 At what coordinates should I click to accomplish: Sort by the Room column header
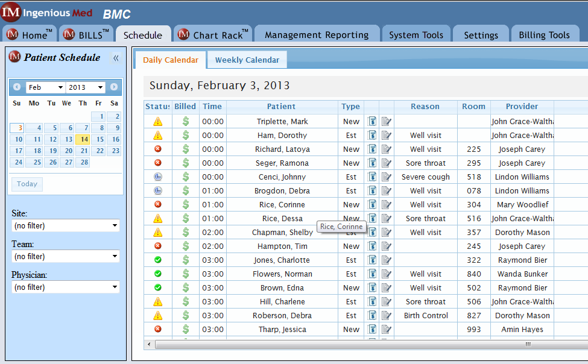473,107
